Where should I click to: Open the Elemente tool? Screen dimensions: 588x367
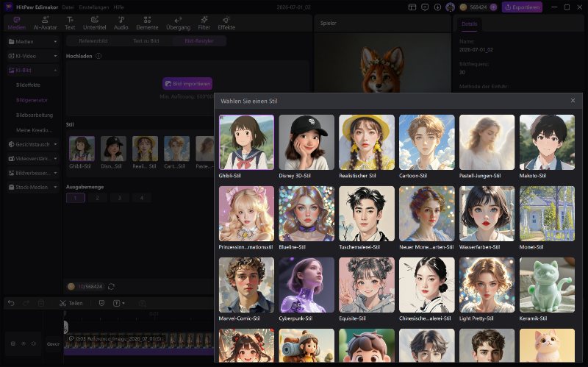point(147,23)
